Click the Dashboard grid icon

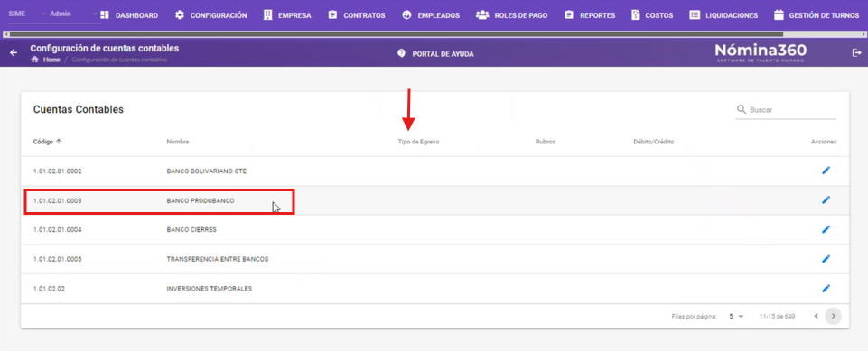coord(105,15)
